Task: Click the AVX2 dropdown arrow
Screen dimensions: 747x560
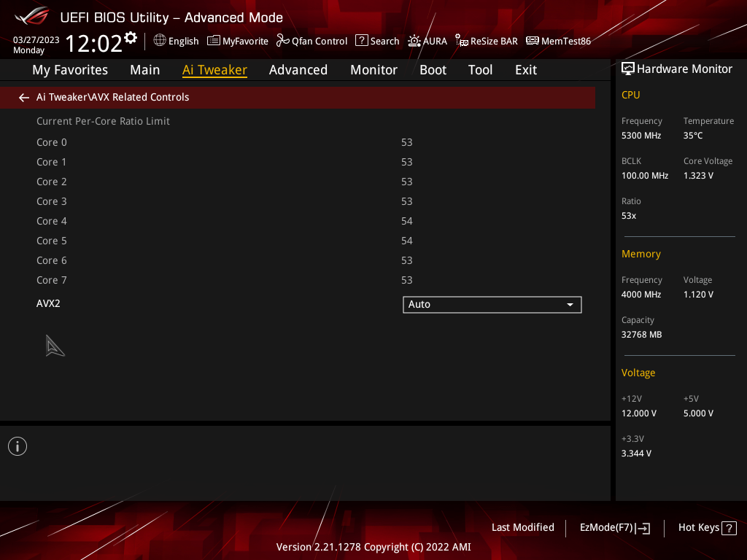Action: [x=570, y=305]
